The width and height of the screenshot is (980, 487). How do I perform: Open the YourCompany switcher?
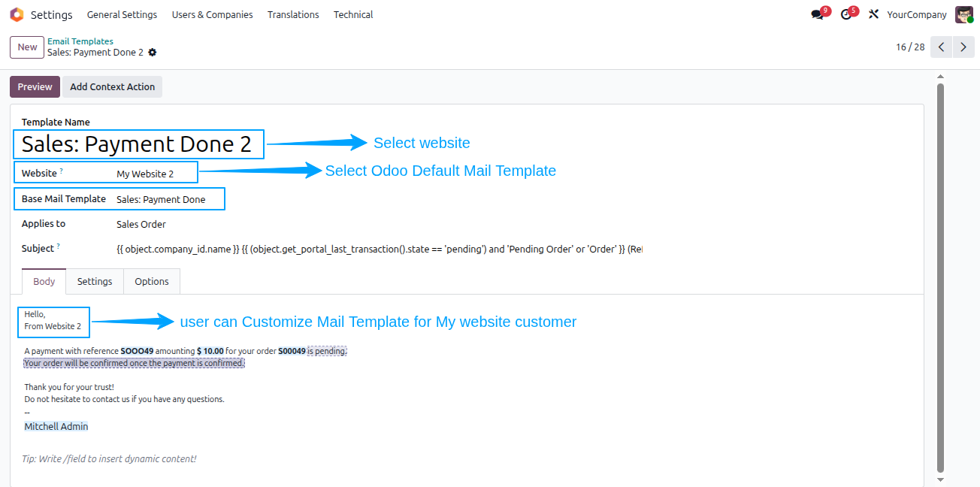[x=917, y=14]
